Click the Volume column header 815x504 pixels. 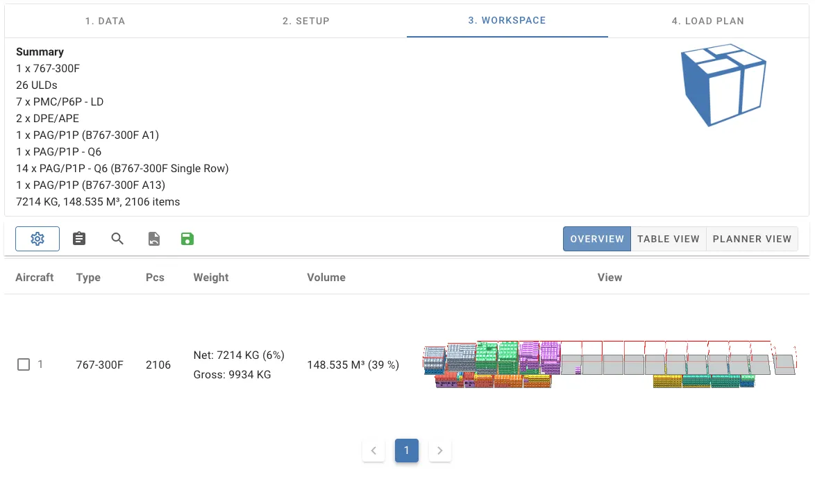326,277
